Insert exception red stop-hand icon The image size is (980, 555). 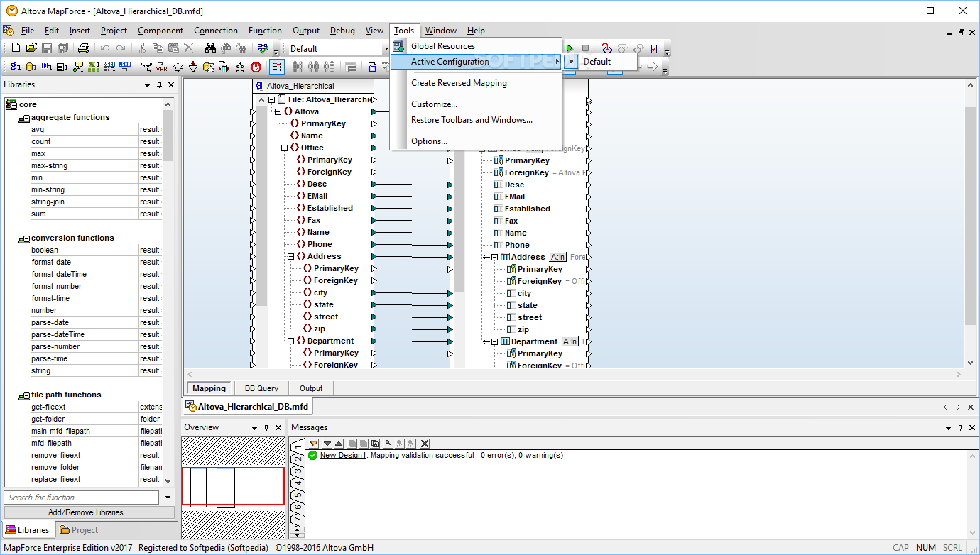pos(256,67)
